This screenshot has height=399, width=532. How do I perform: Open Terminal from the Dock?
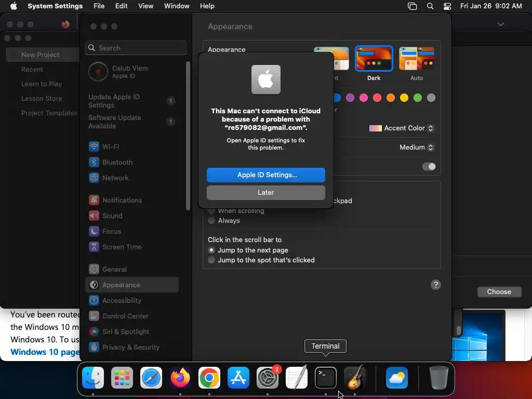(x=326, y=378)
